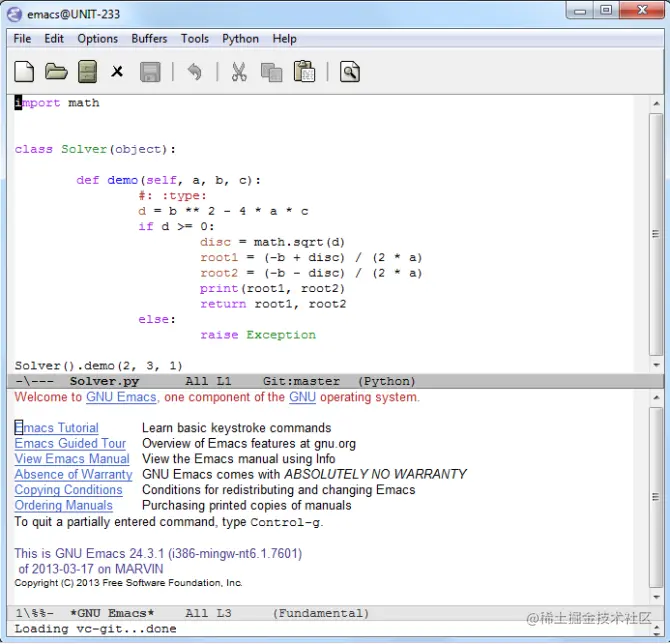Click the 'Solver().demo(2, 3, 1)' line
Image resolution: width=670 pixels, height=644 pixels.
(x=99, y=366)
